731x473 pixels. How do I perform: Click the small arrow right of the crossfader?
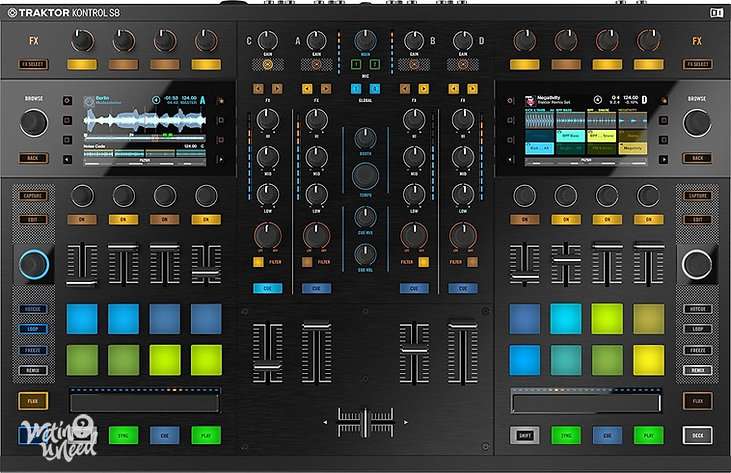coord(406,422)
